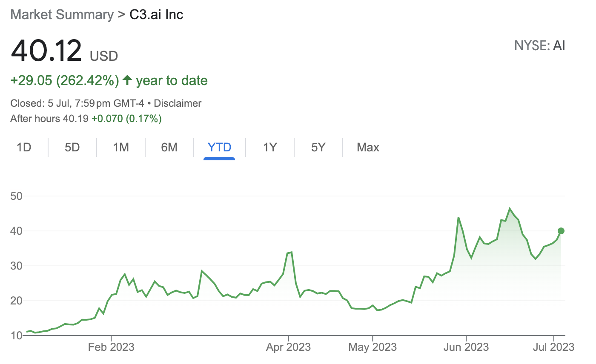Click the green endpoint dot on chart
Screen dimensions: 596x364
click(x=561, y=231)
